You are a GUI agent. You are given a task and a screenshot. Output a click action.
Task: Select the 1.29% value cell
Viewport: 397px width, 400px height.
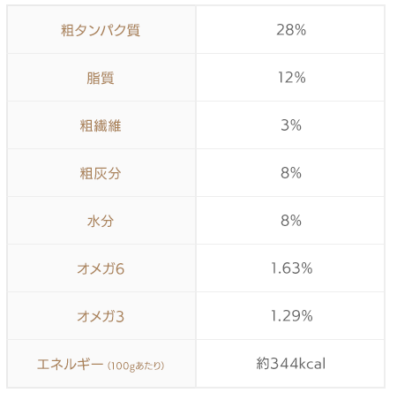(x=290, y=316)
